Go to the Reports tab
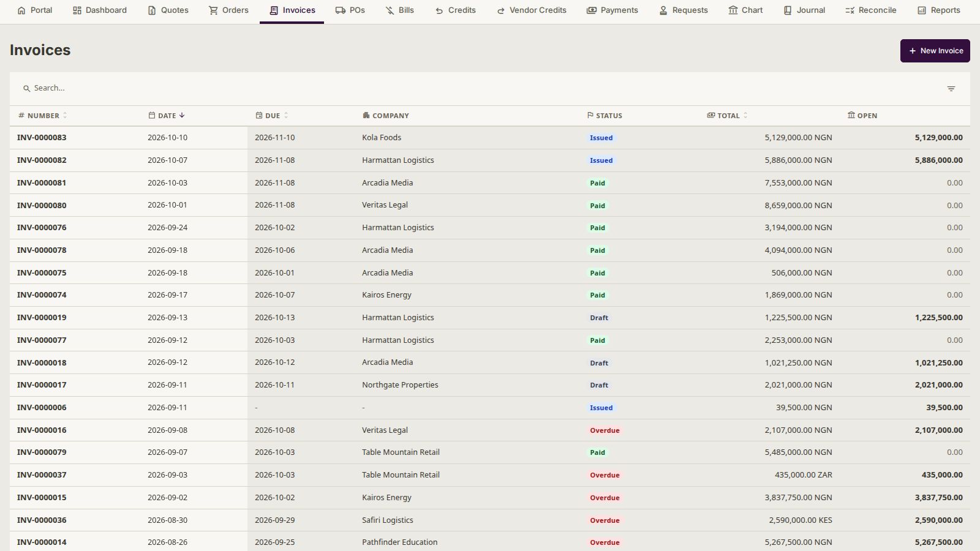This screenshot has width=980, height=551. (939, 10)
